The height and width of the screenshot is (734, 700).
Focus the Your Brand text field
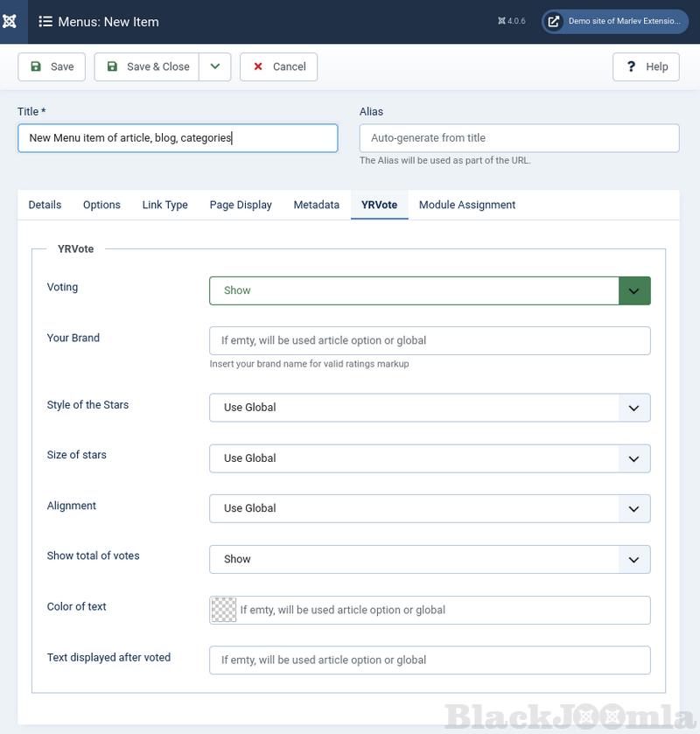point(430,341)
